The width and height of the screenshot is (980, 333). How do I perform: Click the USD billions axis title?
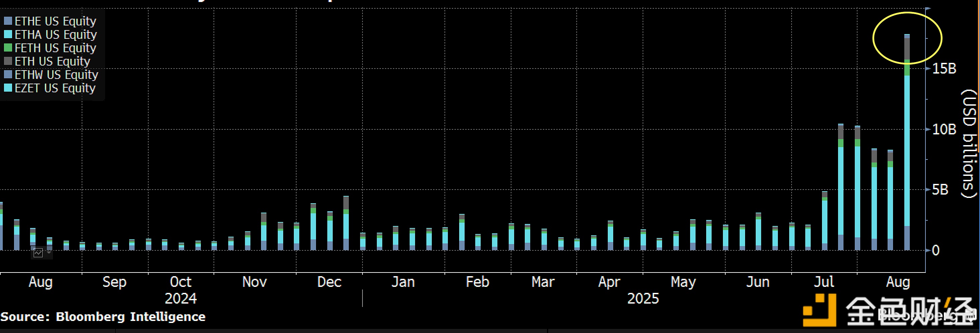point(969,144)
